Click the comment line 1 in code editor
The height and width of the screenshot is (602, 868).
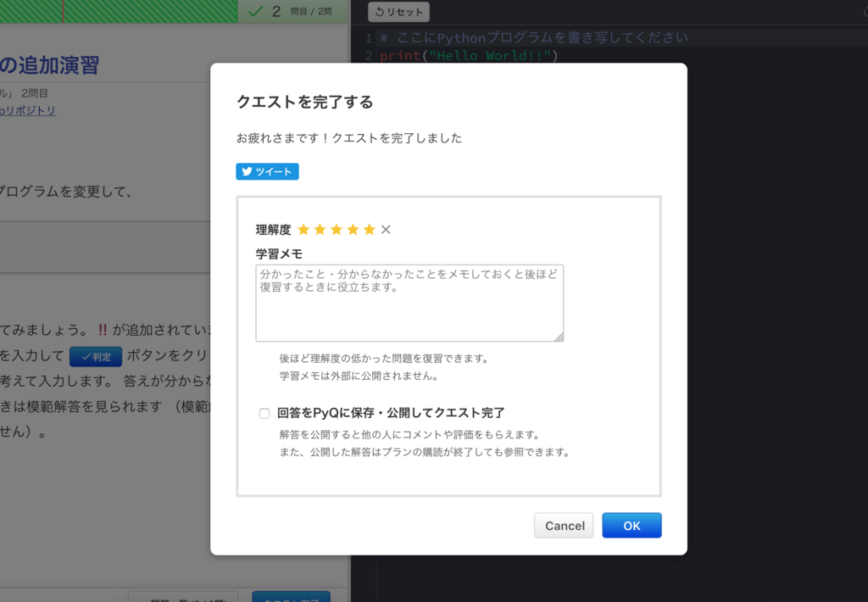coord(534,37)
